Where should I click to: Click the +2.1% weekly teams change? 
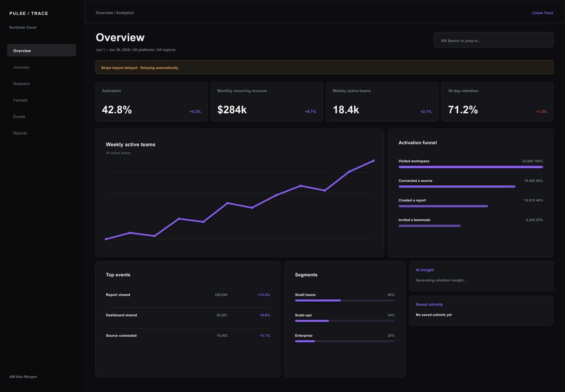pyautogui.click(x=426, y=112)
